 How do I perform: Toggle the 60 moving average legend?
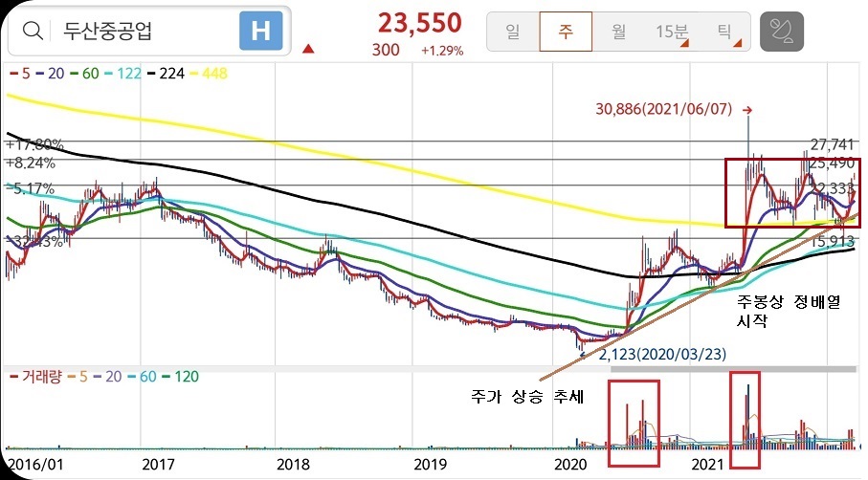(x=85, y=74)
